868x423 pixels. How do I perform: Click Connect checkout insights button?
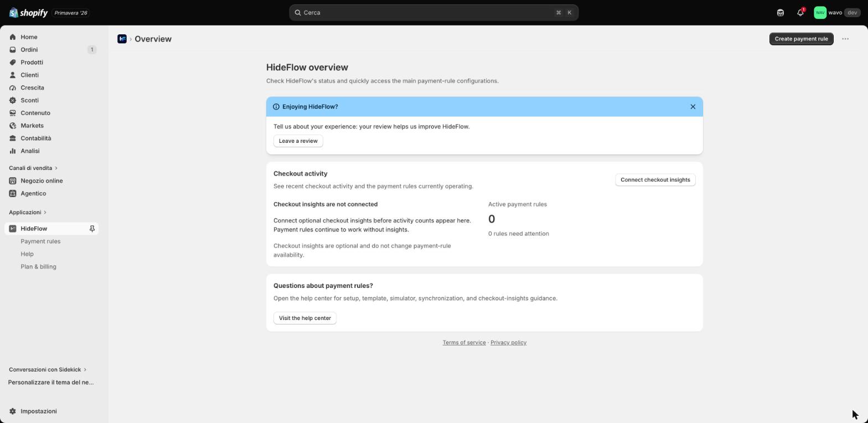pos(655,180)
